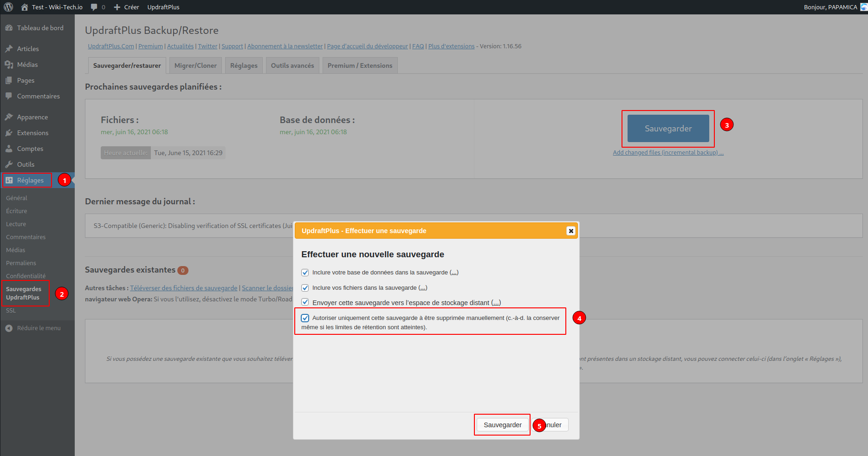This screenshot has height=456, width=868.
Task: Open Médias from the sidebar
Action: point(27,65)
